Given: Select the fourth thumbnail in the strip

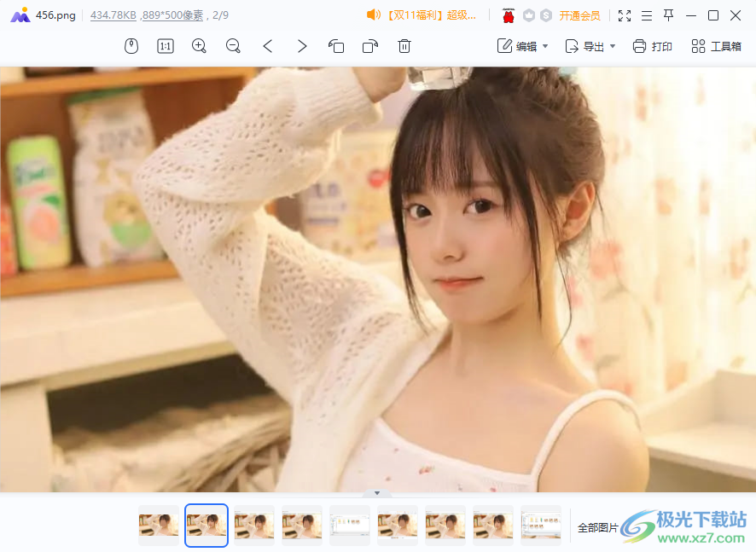Looking at the screenshot, I should coord(302,526).
